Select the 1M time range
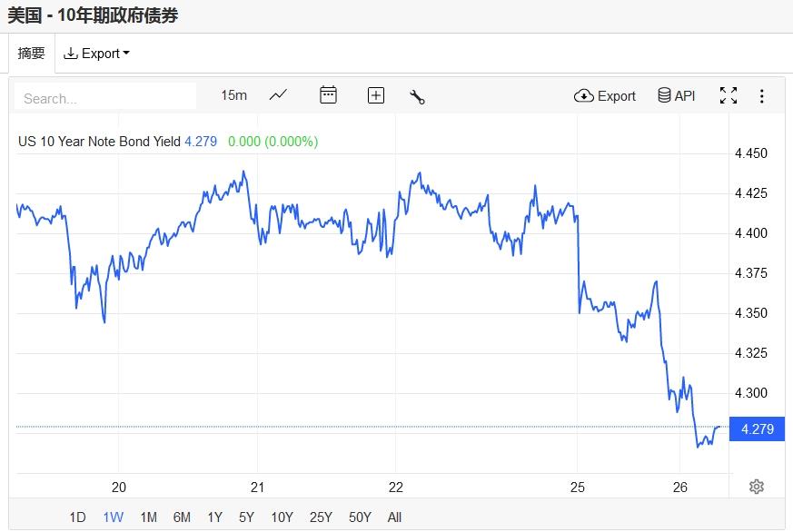The width and height of the screenshot is (793, 532). [148, 517]
